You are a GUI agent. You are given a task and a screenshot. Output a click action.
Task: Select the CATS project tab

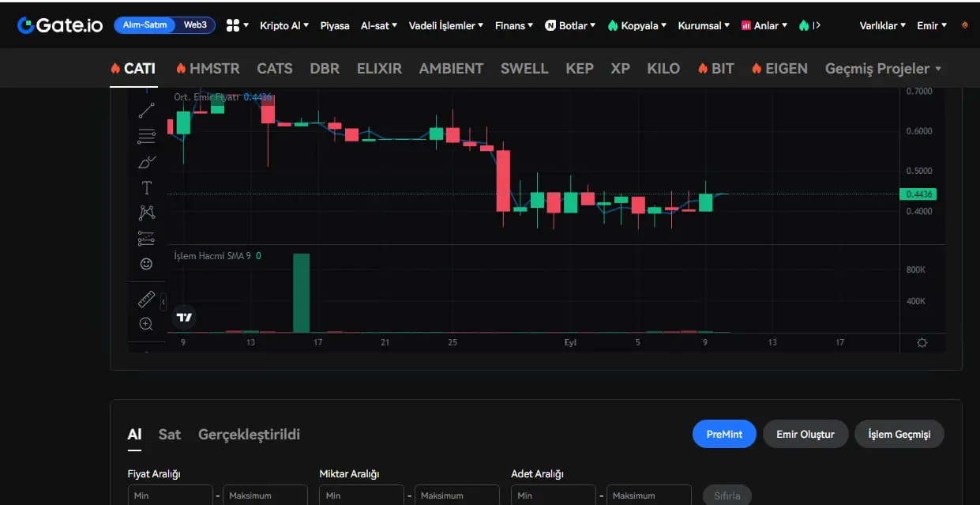click(x=275, y=69)
